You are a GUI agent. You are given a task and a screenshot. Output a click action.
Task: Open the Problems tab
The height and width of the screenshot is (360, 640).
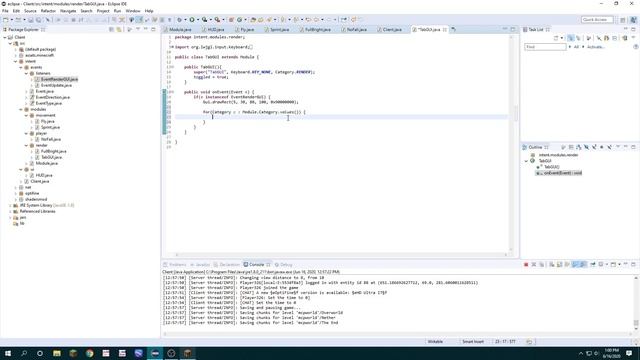pos(175,264)
